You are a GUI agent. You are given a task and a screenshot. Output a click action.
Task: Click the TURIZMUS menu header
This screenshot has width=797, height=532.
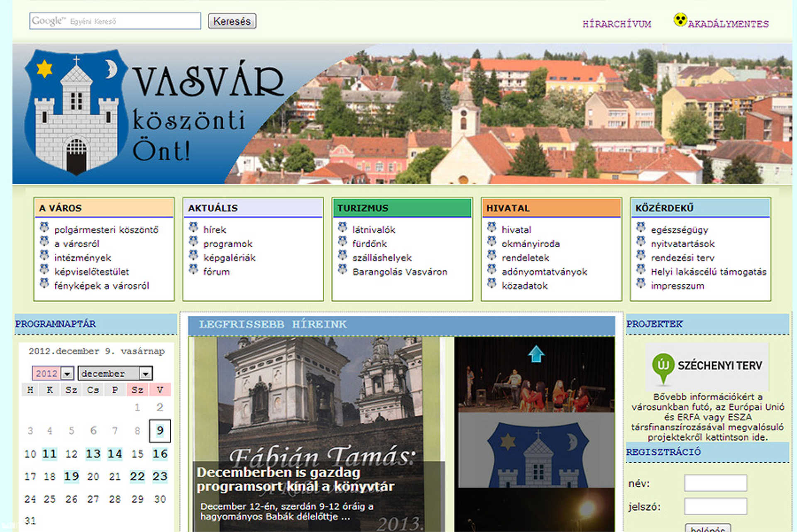(402, 208)
